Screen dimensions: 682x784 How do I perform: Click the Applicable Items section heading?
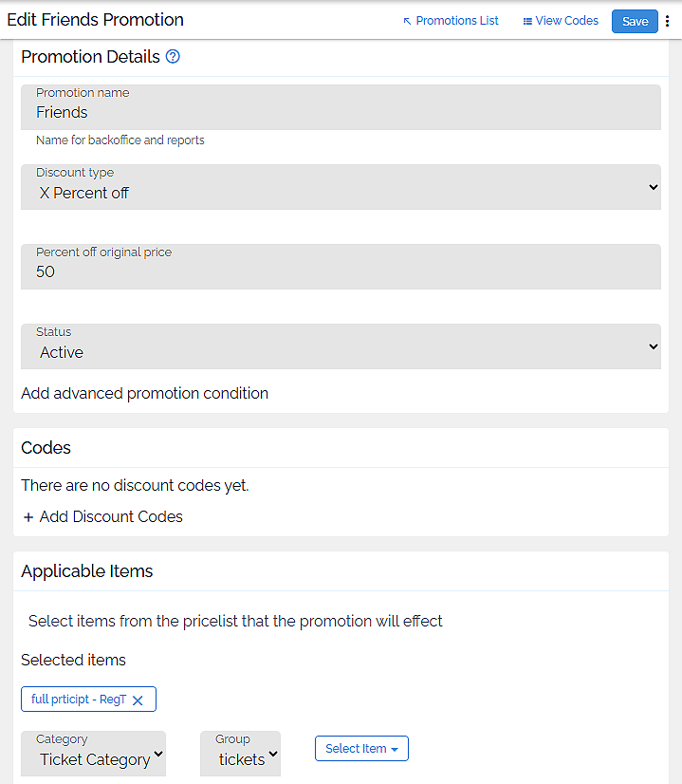click(87, 571)
